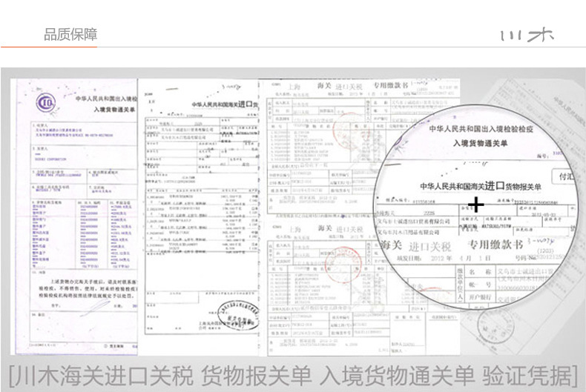Click the magnified date 2012年4月1日
This screenshot has height=392, width=586.
(x=461, y=258)
